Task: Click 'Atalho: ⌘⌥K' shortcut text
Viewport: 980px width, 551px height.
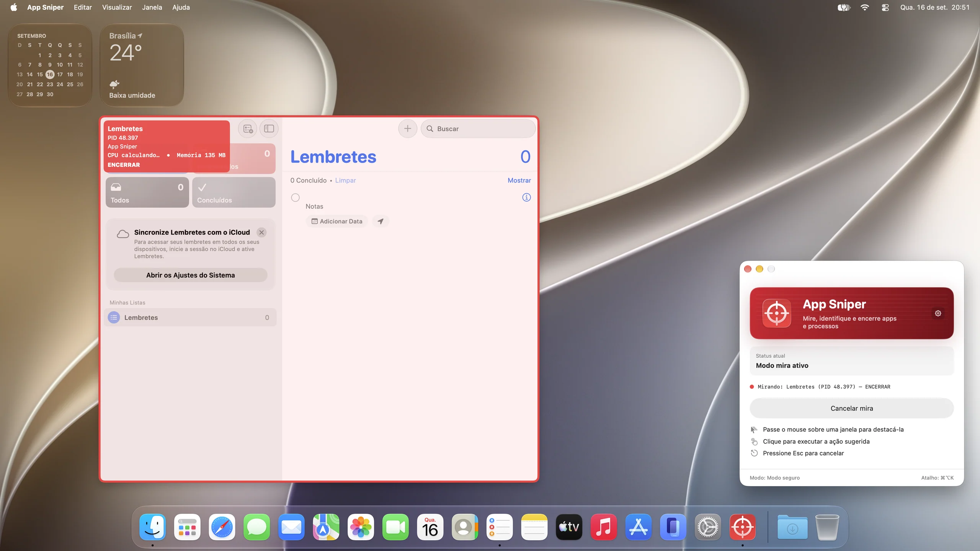Action: coord(937,478)
